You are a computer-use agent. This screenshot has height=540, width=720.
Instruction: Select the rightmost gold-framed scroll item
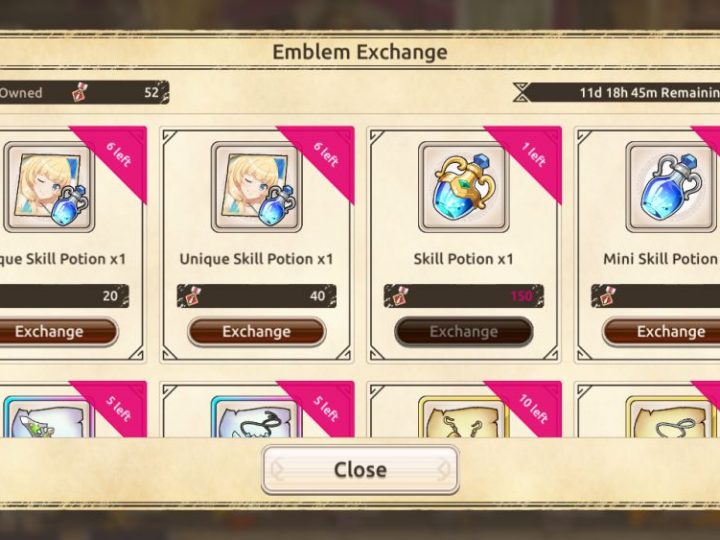coord(671,416)
